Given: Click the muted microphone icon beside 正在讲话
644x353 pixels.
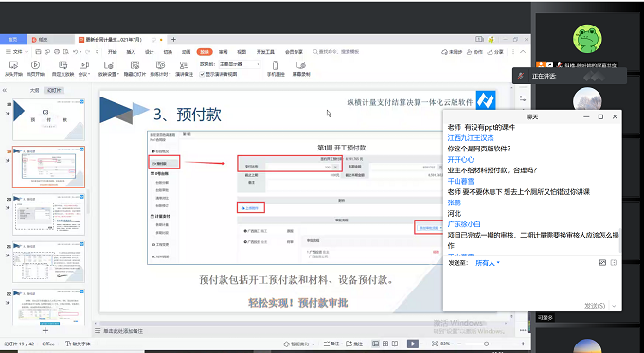Looking at the screenshot, I should pos(521,76).
